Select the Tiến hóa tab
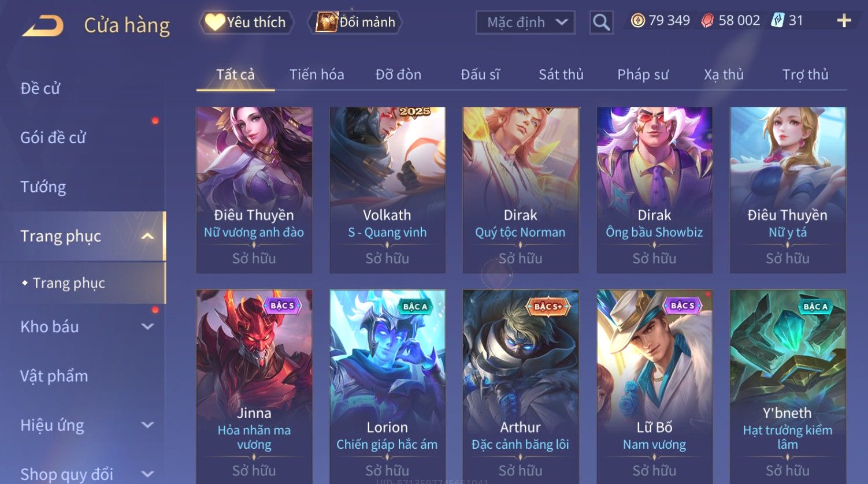868x484 pixels. (x=317, y=75)
